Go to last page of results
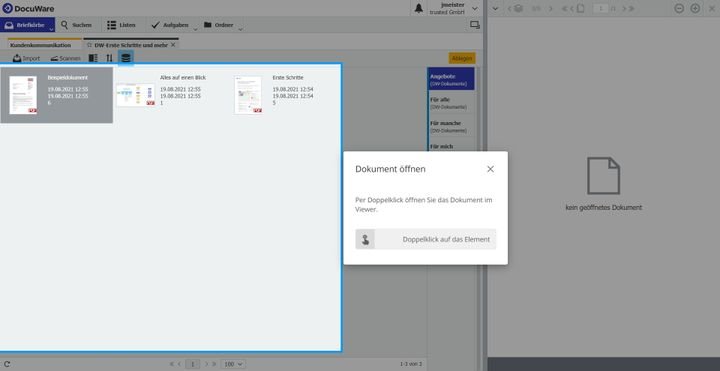720x371 pixels. (x=214, y=364)
